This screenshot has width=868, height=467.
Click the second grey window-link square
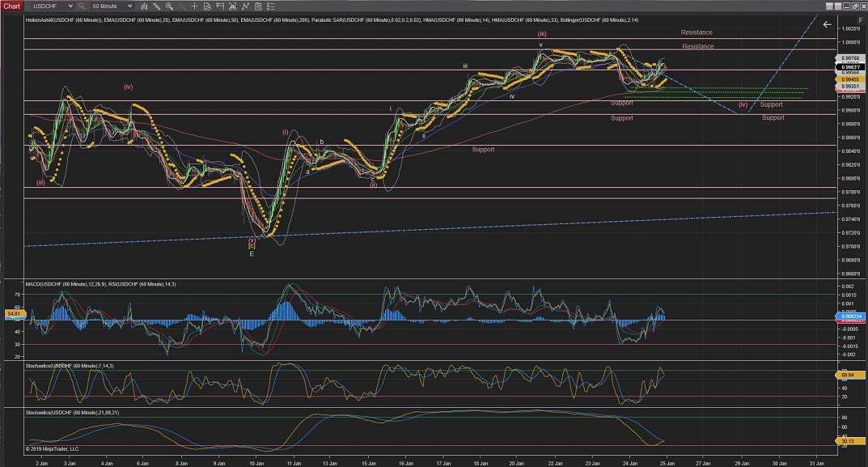tap(838, 6)
